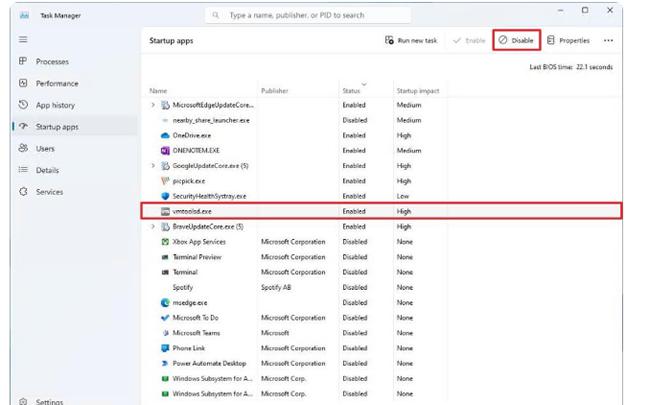The image size is (650, 405).
Task: Open the more options ellipsis menu
Action: 608,41
